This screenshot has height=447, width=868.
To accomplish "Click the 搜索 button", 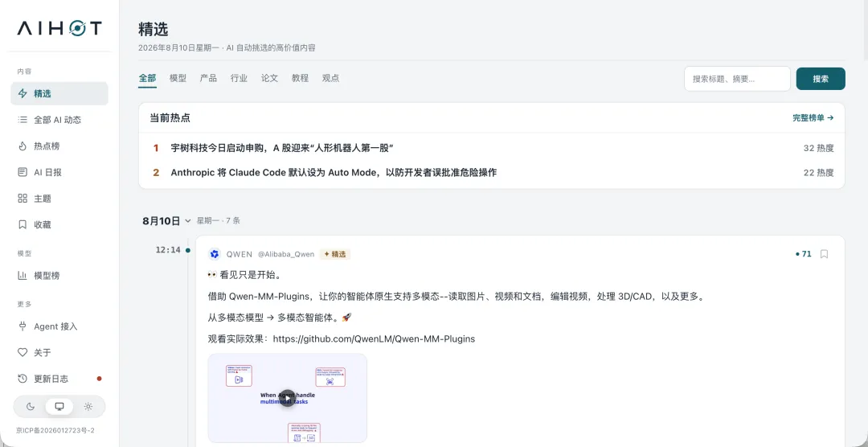I will click(x=821, y=79).
